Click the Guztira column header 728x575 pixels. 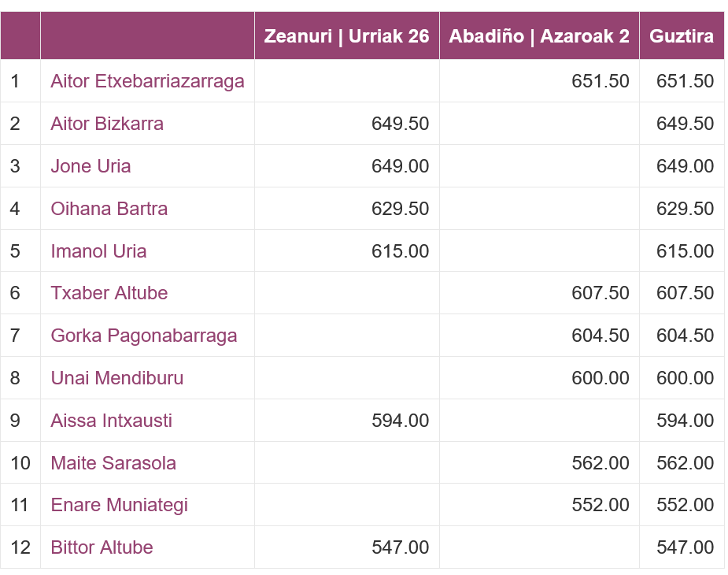pyautogui.click(x=682, y=36)
